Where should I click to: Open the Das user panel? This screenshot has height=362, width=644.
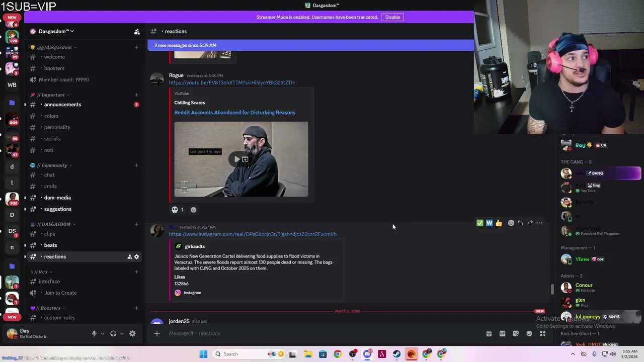46,333
